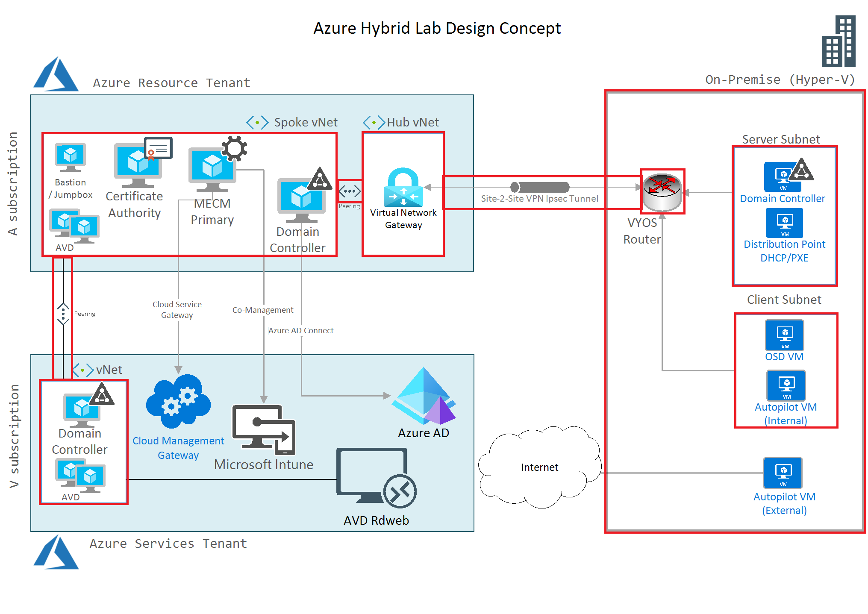Select the Virtual Network Gateway lock icon
Viewport: 868px width, 614px height.
[403, 188]
